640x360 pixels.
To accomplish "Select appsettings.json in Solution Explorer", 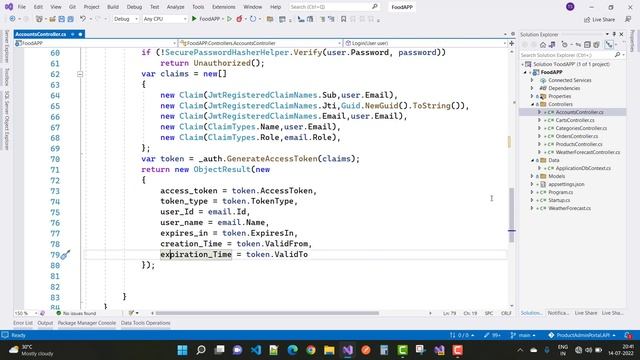I will pyautogui.click(x=566, y=184).
